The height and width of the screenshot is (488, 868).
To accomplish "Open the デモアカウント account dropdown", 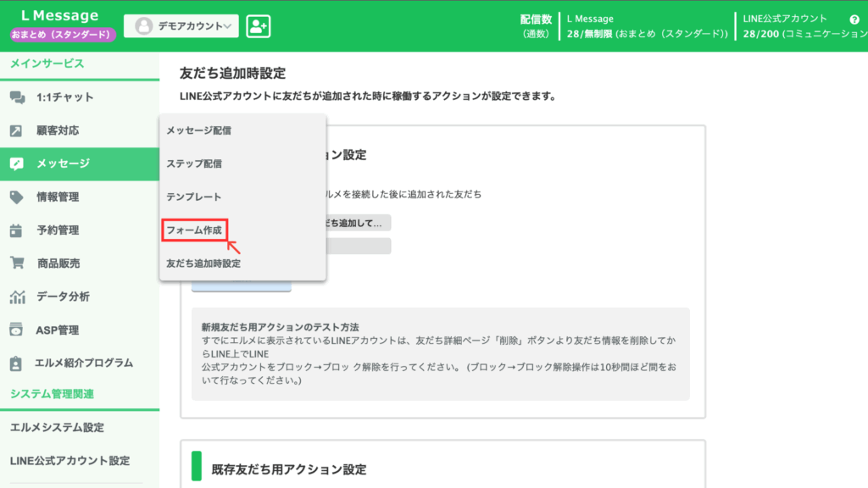I will [181, 26].
